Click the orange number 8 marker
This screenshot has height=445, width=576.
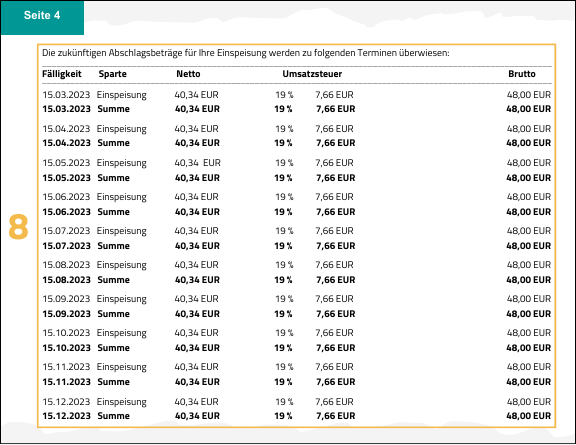18,227
